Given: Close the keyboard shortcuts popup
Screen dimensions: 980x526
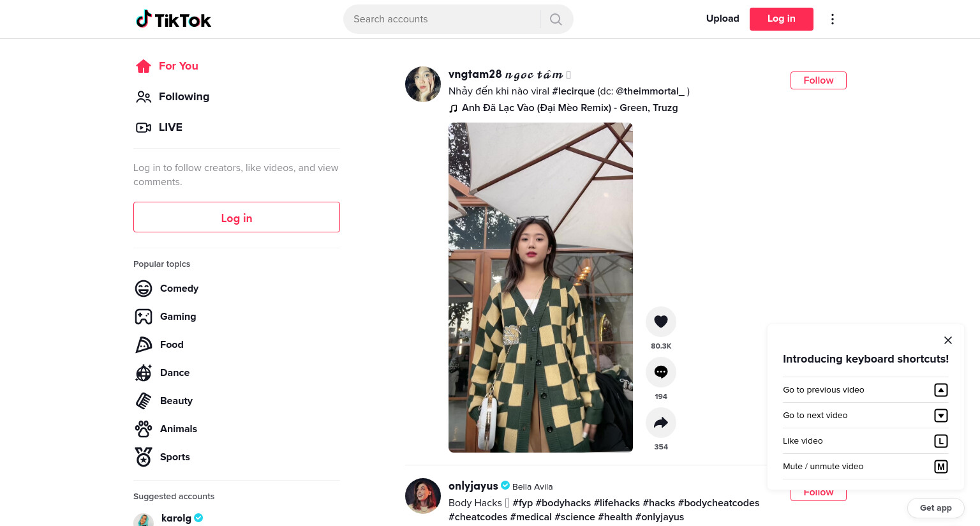Looking at the screenshot, I should (948, 340).
